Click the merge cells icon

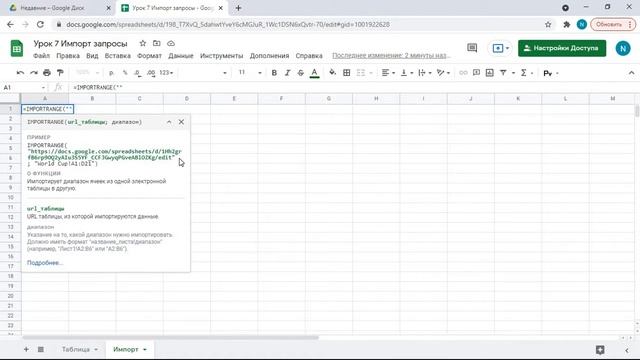[x=361, y=73]
